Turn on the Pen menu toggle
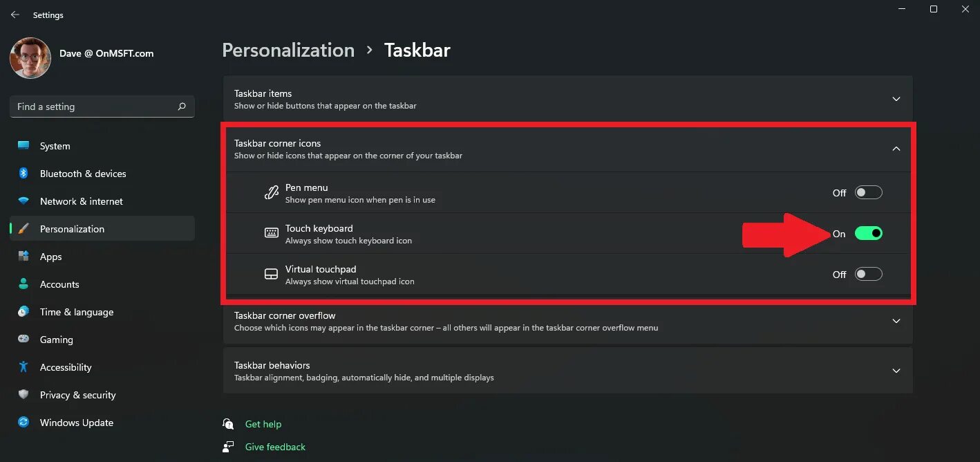The height and width of the screenshot is (462, 980). (868, 193)
